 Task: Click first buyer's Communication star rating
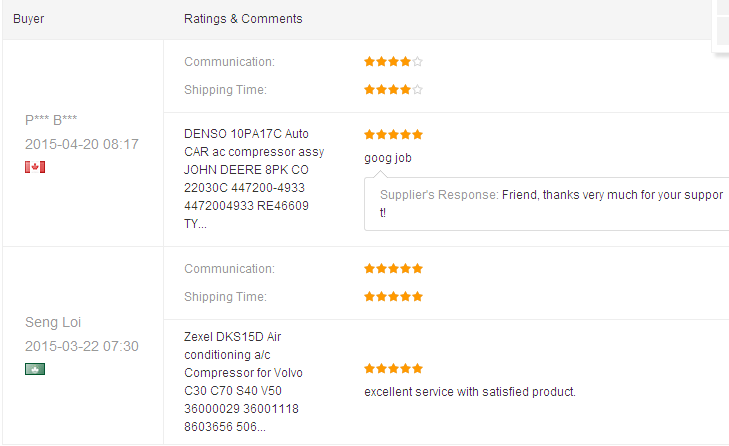click(393, 62)
